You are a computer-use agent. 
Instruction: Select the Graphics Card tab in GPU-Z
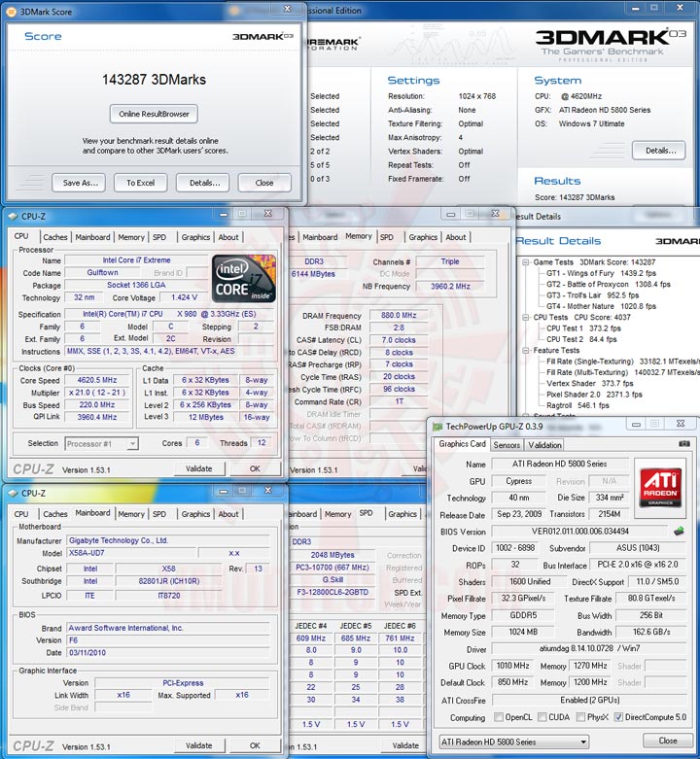tap(462, 444)
